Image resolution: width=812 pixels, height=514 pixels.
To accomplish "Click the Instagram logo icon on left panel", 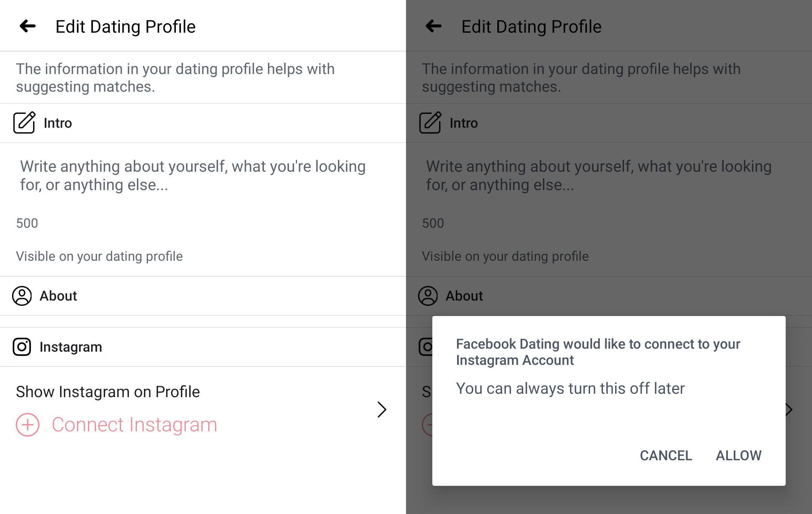I will pos(22,347).
